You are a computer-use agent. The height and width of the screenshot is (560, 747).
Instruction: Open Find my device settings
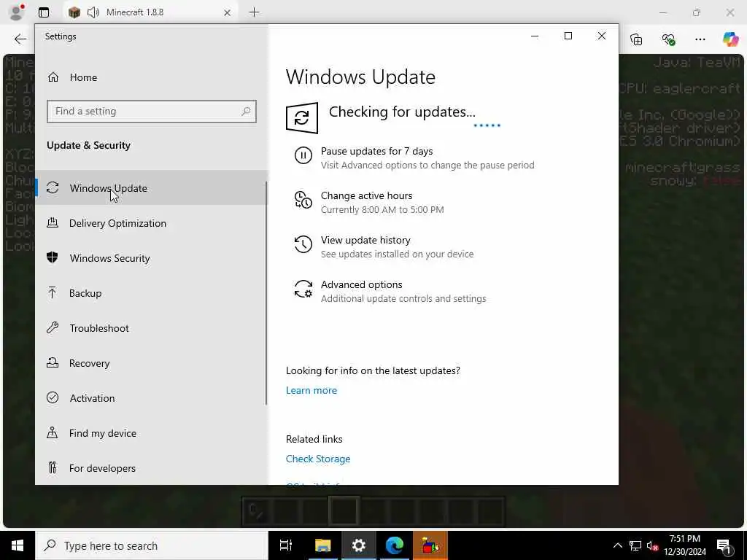152,433
